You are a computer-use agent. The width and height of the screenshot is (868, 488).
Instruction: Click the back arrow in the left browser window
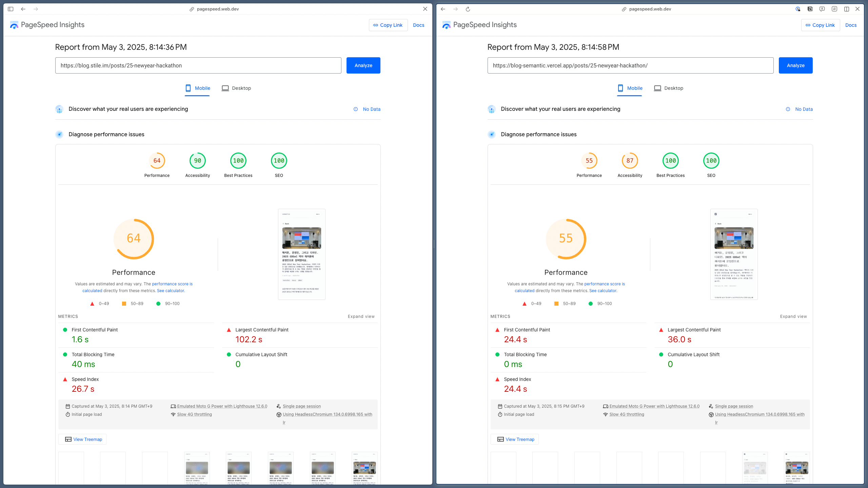(x=23, y=9)
